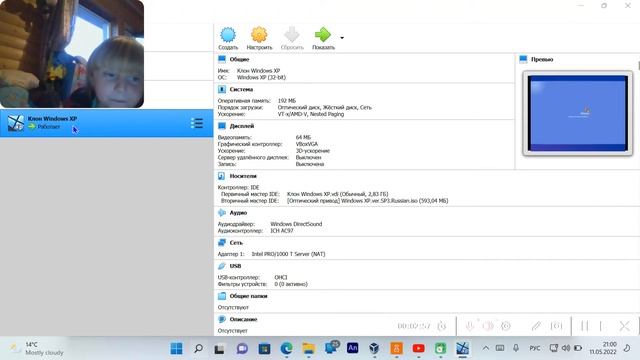Click the Windows DirectSound audio driver value
Viewport: 640px width, 360px height.
pyautogui.click(x=296, y=224)
